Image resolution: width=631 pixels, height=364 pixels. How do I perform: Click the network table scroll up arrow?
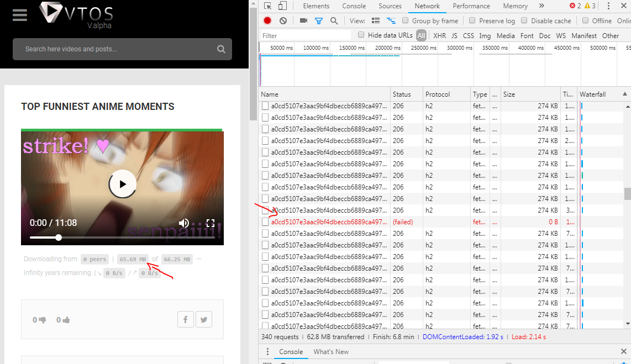(x=628, y=107)
